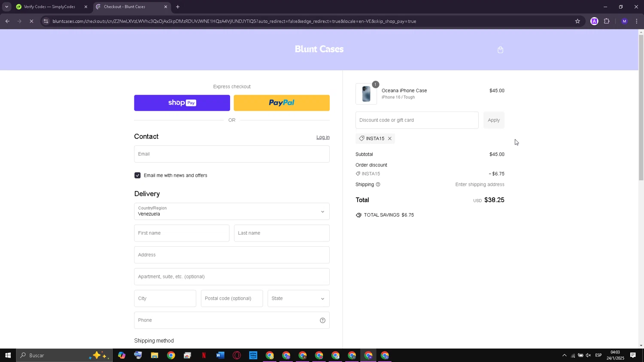The image size is (644, 362).
Task: Focus the Last name field
Action: pyautogui.click(x=282, y=233)
